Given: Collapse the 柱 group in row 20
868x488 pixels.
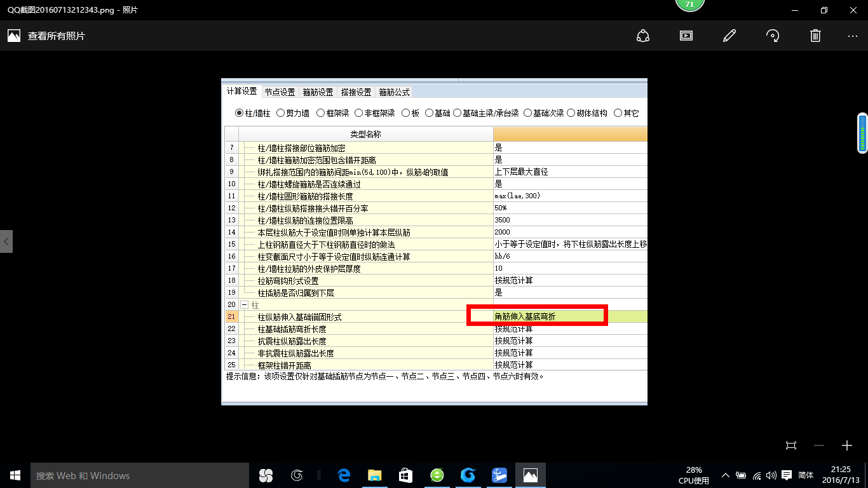Looking at the screenshot, I should 245,305.
